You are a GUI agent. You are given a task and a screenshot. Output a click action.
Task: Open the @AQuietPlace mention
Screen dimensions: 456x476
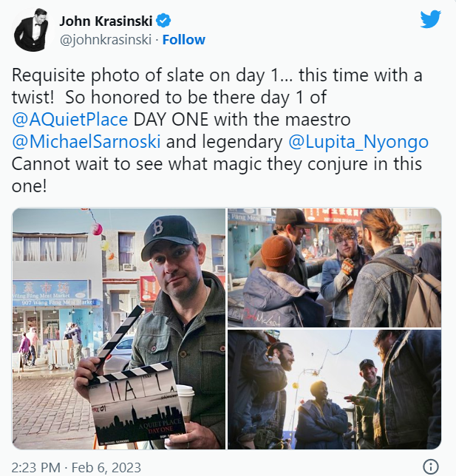click(x=69, y=119)
